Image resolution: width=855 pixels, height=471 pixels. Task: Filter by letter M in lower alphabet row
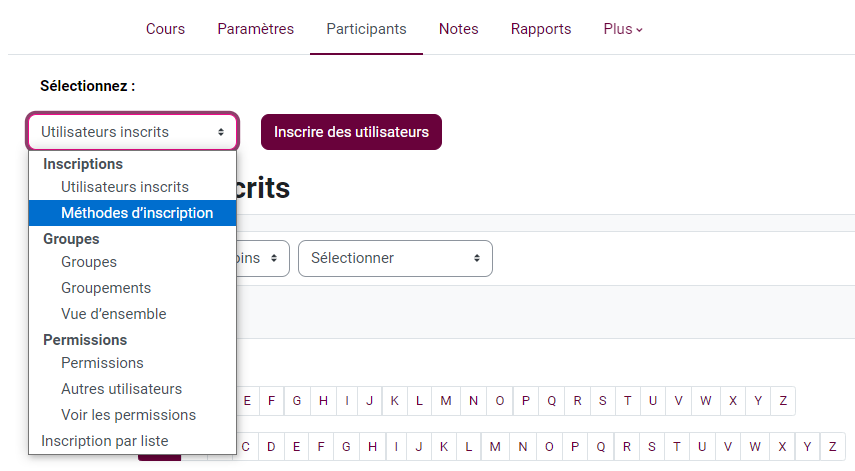click(495, 447)
